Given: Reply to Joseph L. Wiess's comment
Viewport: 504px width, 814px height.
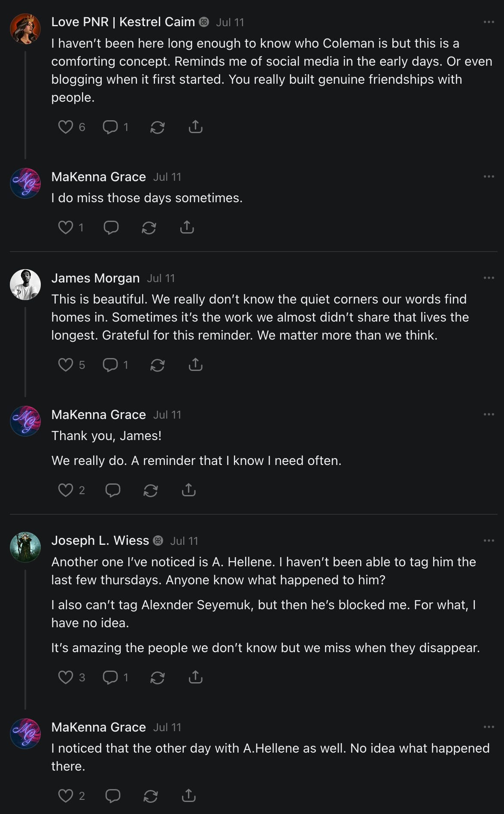Looking at the screenshot, I should click(x=110, y=677).
